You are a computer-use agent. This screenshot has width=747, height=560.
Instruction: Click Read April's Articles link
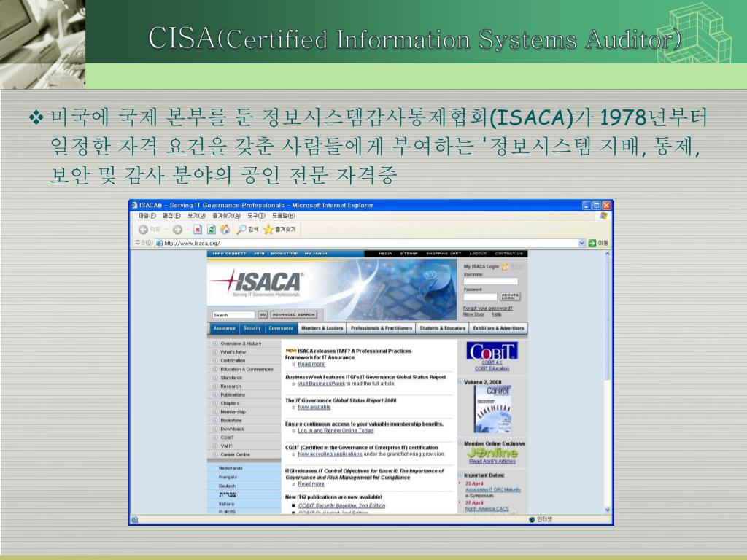pyautogui.click(x=492, y=462)
